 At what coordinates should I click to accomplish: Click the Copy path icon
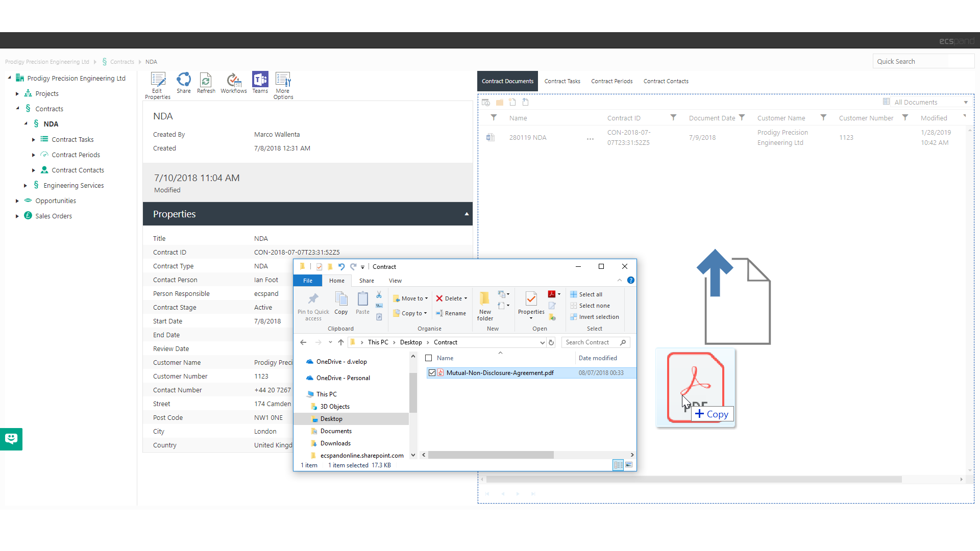379,306
